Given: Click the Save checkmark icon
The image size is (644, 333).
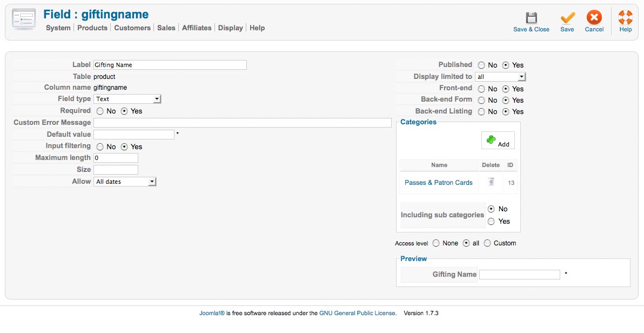Looking at the screenshot, I should (567, 18).
